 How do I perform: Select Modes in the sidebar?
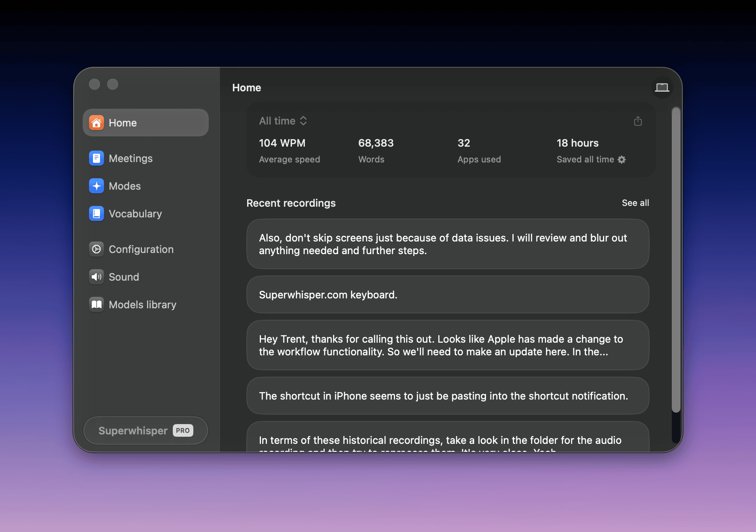[146, 186]
